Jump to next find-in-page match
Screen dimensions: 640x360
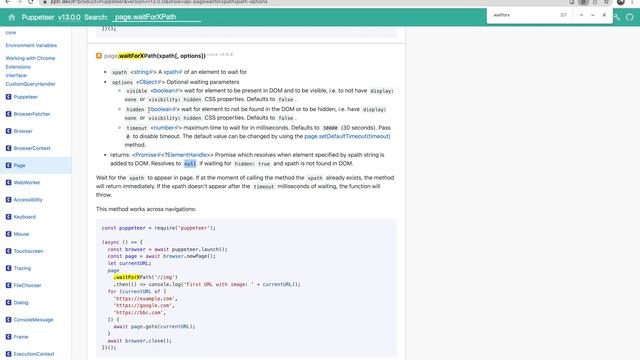tap(593, 15)
